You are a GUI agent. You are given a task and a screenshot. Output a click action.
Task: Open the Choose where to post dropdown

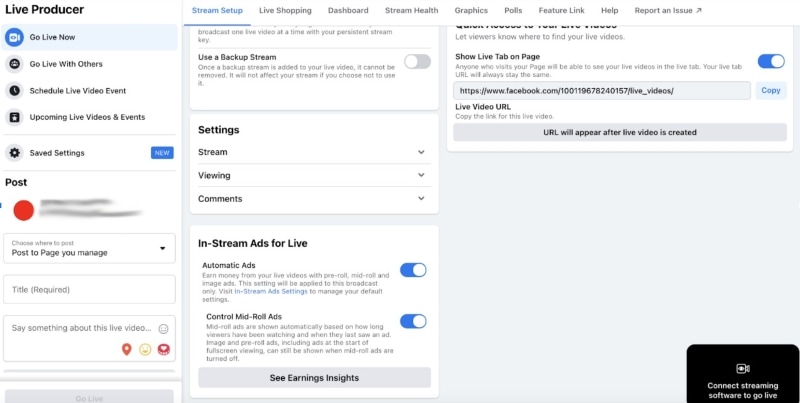(89, 249)
